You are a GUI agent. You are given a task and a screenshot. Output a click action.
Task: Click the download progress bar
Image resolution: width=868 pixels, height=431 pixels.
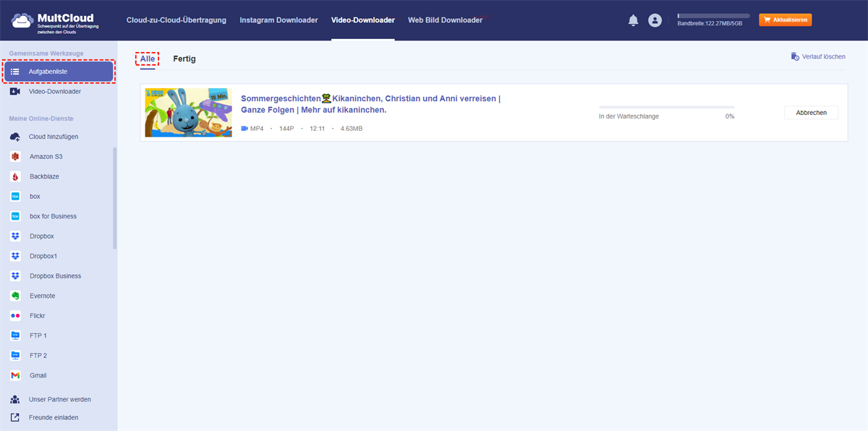point(666,107)
